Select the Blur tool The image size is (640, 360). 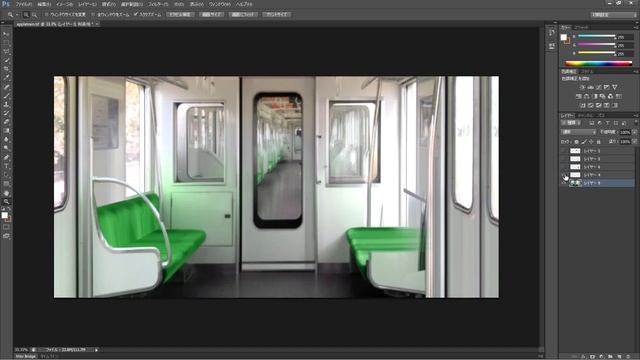tap(6, 140)
